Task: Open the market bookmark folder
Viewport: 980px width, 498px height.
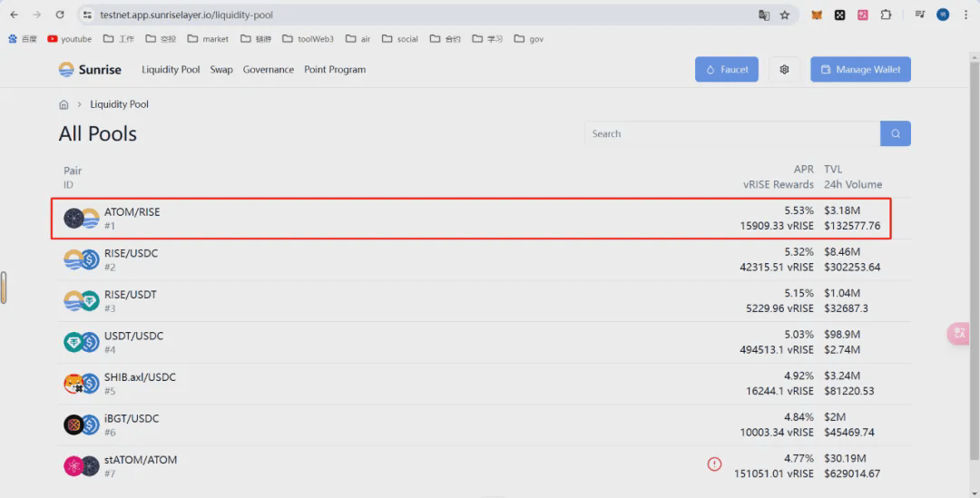Action: 208,39
